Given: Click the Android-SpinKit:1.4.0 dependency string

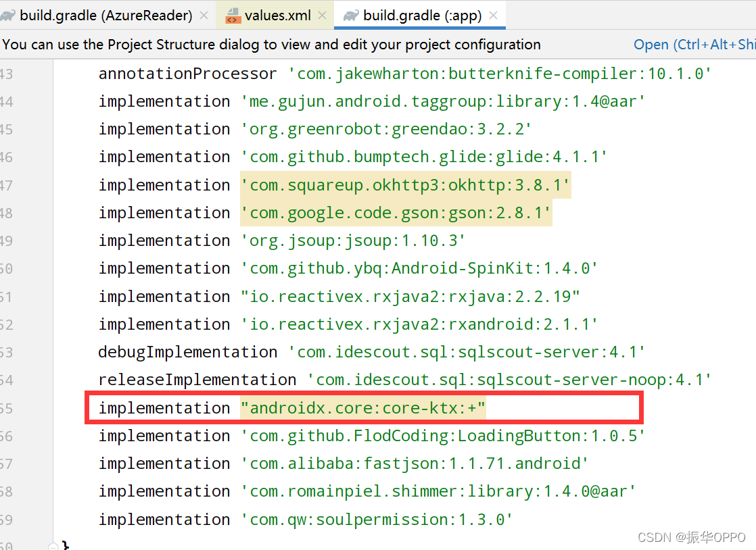Looking at the screenshot, I should tap(419, 268).
